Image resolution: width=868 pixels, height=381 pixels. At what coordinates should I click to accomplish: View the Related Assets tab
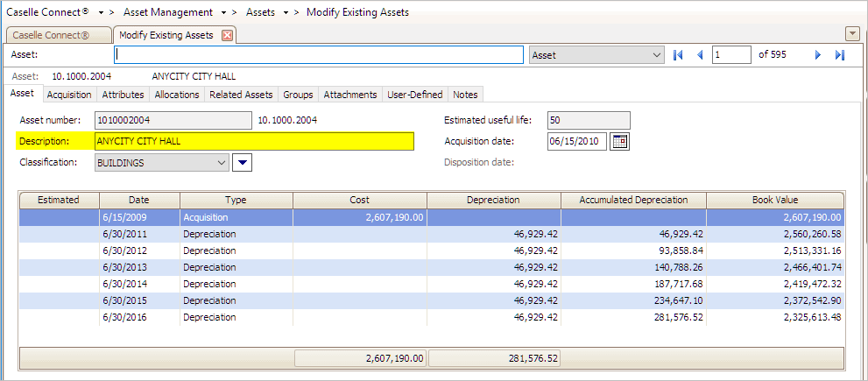(241, 95)
